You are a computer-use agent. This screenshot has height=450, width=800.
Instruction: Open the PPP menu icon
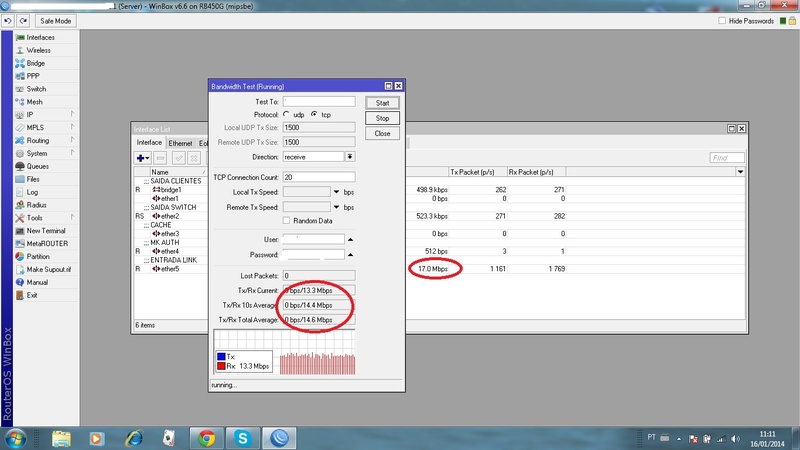[x=20, y=76]
